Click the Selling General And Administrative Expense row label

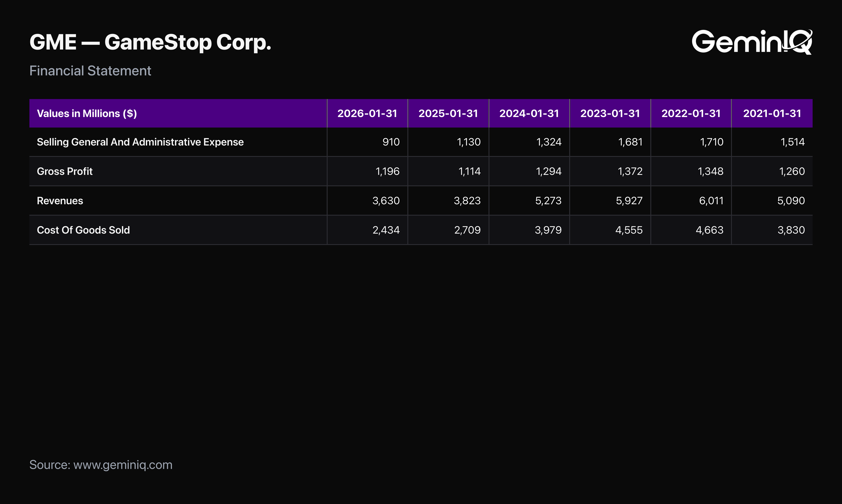coord(140,142)
